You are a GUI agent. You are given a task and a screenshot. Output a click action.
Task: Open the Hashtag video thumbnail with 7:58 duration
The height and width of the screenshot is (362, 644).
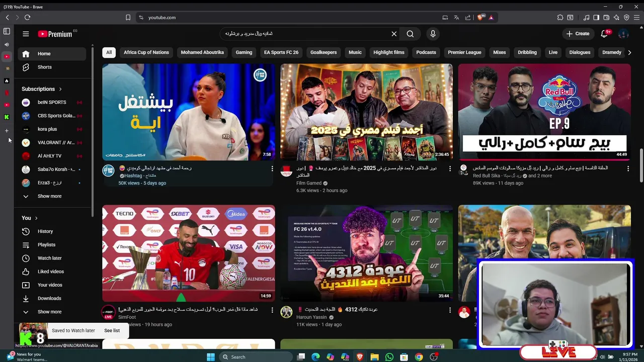click(x=189, y=112)
